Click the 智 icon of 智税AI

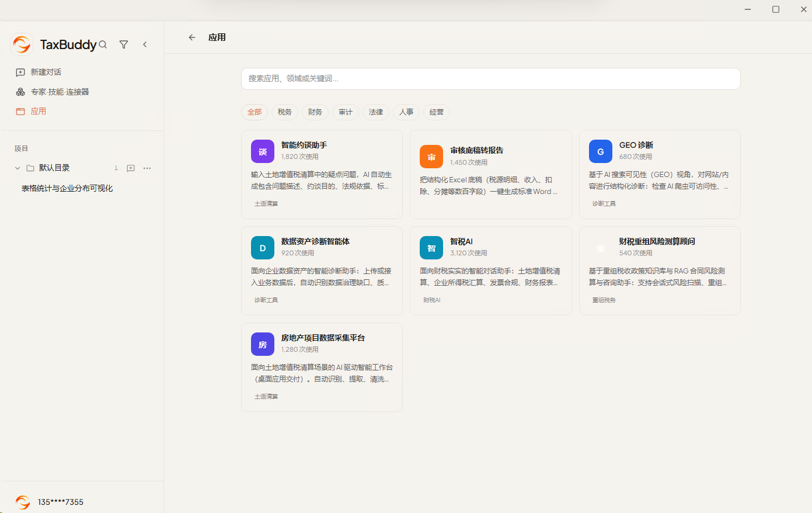tap(431, 248)
